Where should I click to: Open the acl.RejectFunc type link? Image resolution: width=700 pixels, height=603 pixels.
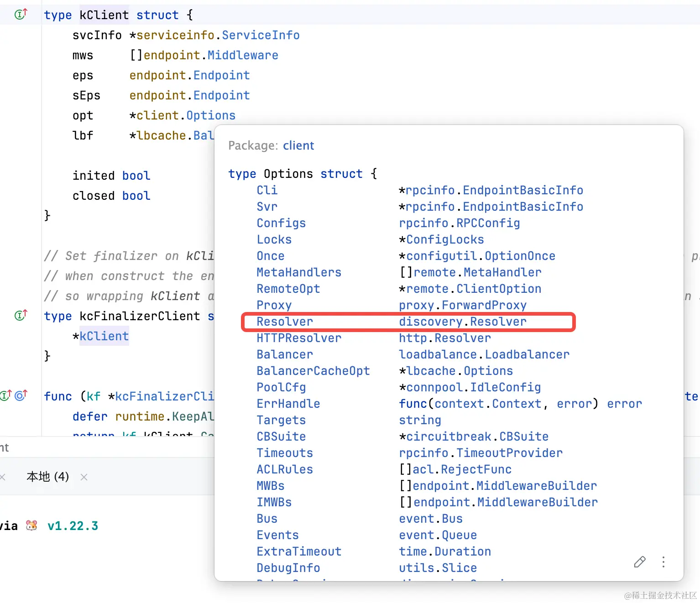(x=462, y=469)
